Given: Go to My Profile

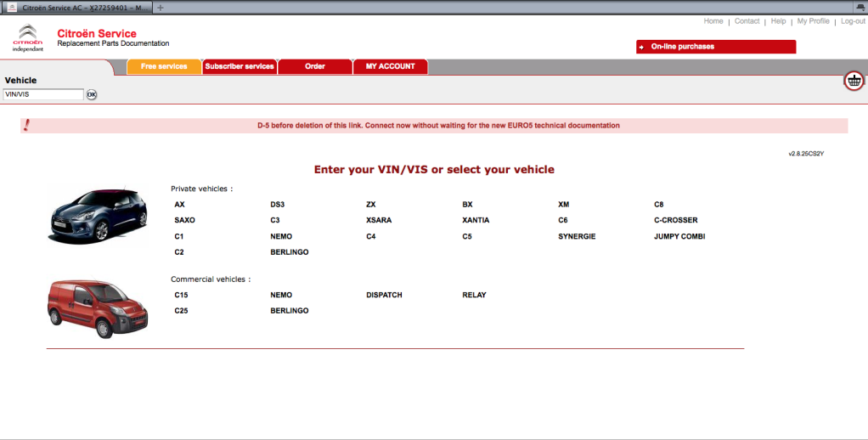Looking at the screenshot, I should tap(813, 21).
